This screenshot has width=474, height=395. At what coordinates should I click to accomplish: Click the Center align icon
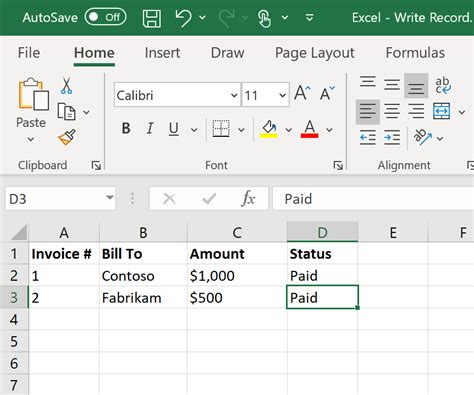[x=392, y=111]
